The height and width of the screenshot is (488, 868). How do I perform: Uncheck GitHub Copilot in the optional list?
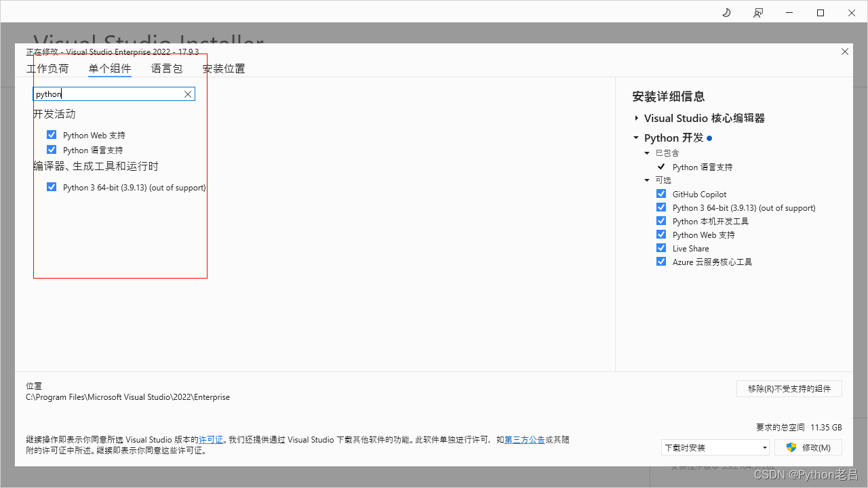[661, 193]
